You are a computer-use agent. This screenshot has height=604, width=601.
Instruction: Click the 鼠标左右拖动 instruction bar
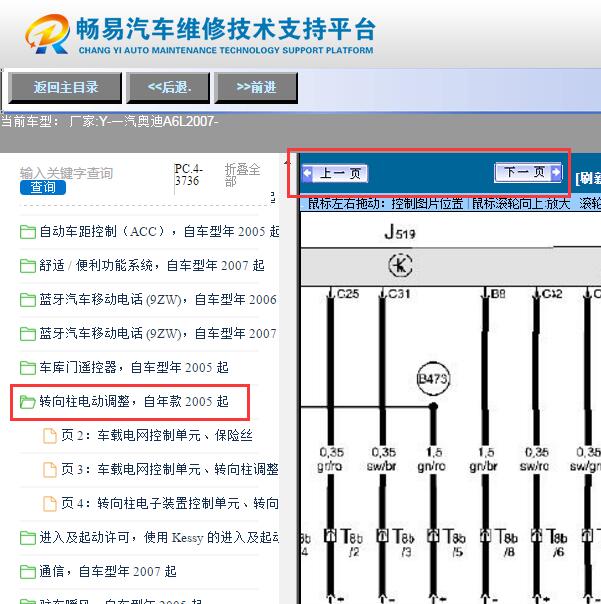point(451,203)
